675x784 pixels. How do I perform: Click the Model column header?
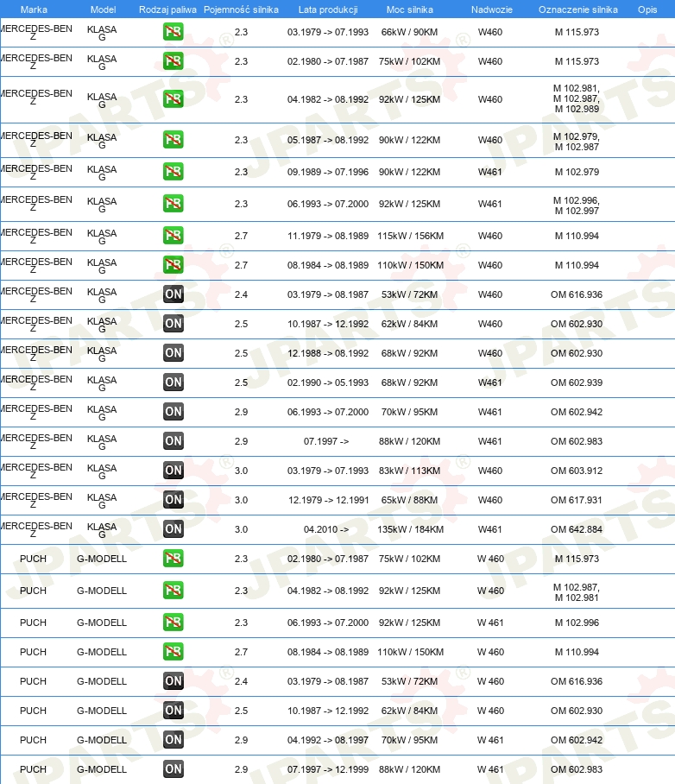click(x=103, y=9)
